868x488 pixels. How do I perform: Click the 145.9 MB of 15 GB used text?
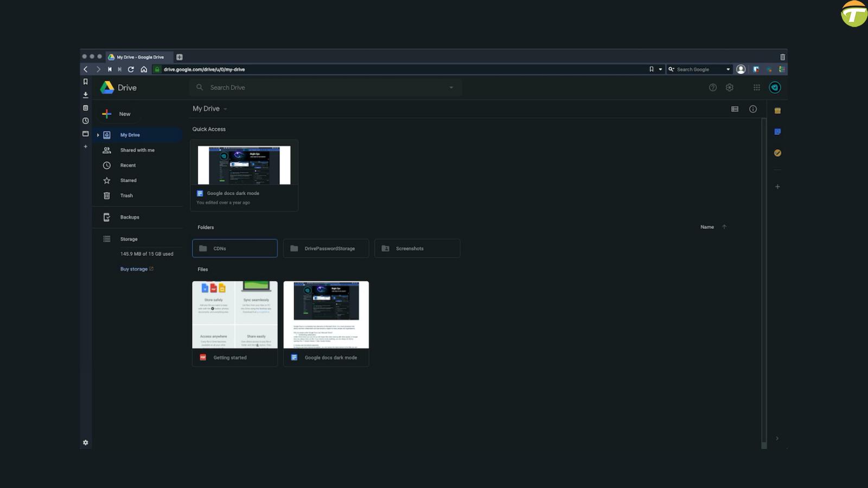[x=147, y=254]
